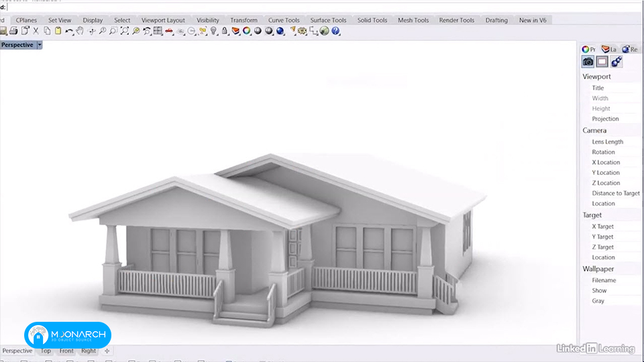Switch to the Drafting tab
This screenshot has height=362, width=644.
pyautogui.click(x=496, y=20)
